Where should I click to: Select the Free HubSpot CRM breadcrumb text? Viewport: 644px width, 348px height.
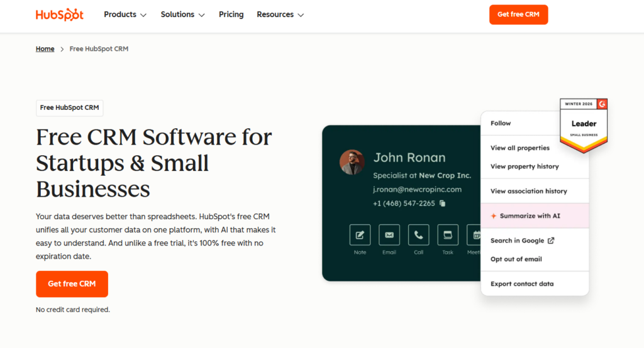[99, 49]
